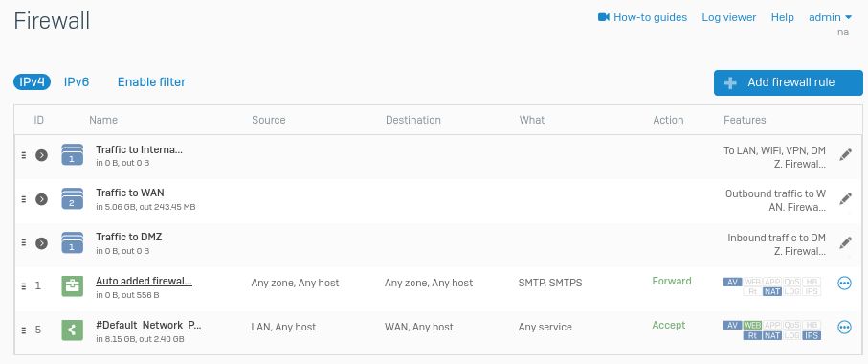The width and height of the screenshot is (868, 364).
Task: Open the Auto added firewall rule
Action: [144, 281]
